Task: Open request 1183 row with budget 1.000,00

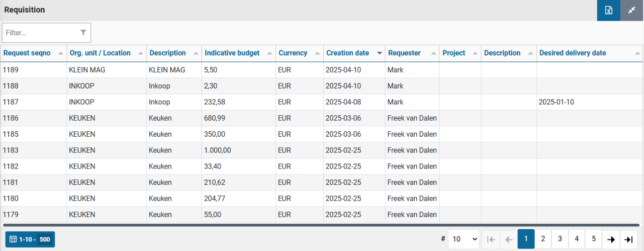Action: tap(217, 150)
